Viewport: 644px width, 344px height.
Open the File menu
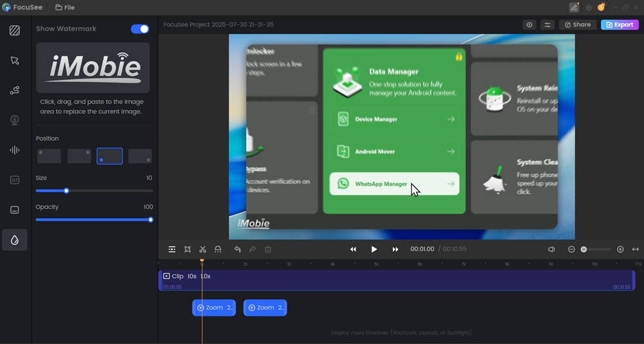(x=65, y=7)
